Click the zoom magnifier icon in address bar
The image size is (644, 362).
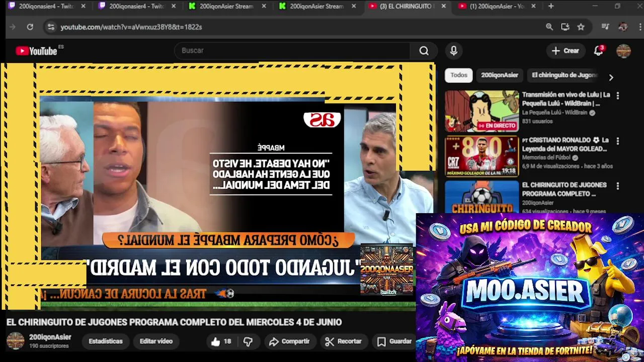point(549,27)
